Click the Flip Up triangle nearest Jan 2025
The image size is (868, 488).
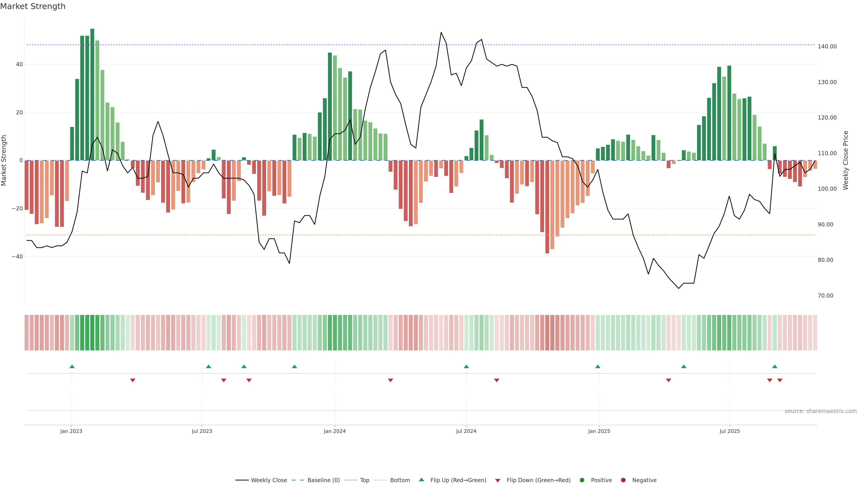coord(597,366)
